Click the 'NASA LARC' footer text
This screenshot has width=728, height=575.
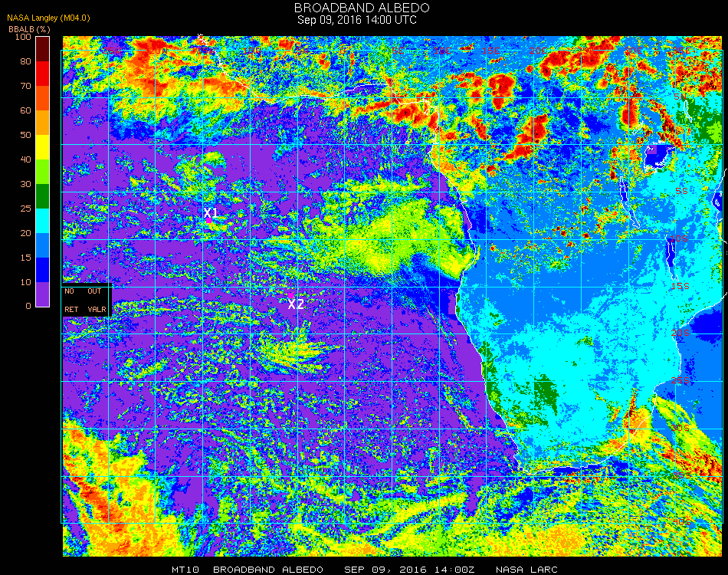point(526,570)
